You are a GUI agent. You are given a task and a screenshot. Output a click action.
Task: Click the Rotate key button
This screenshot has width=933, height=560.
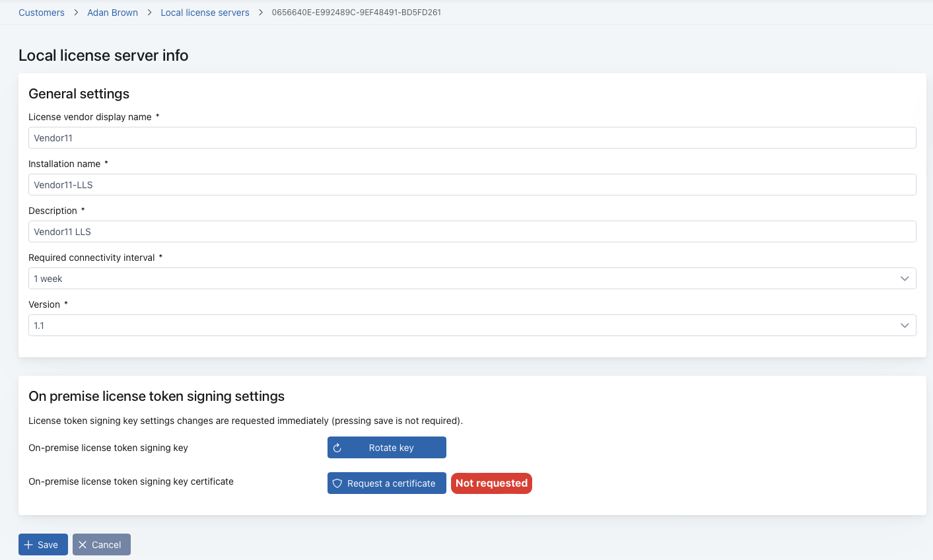[x=387, y=448]
